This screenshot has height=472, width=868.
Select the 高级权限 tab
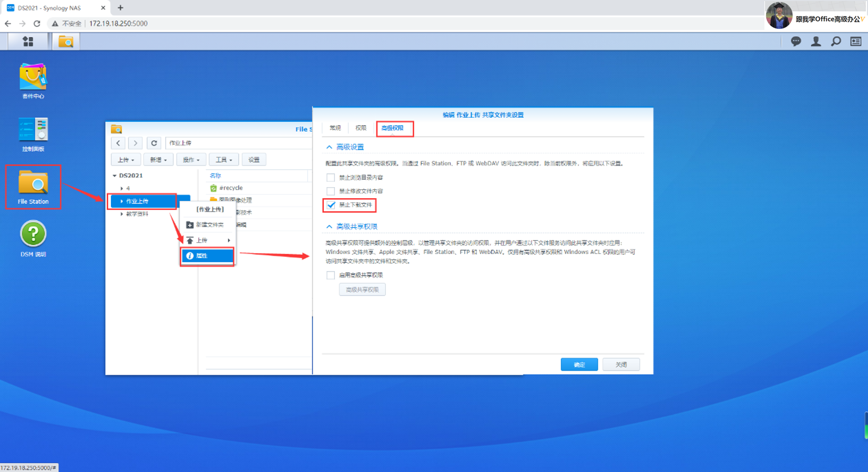click(x=392, y=128)
